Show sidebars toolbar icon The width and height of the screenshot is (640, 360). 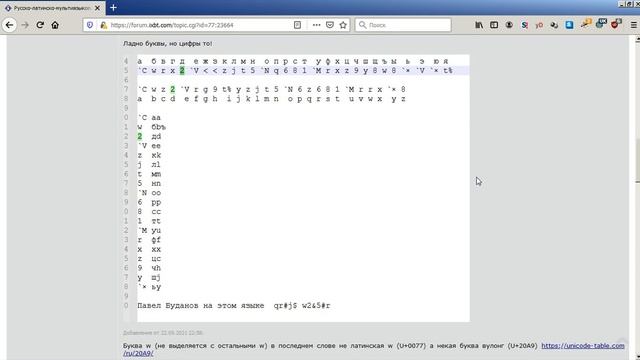pos(494,25)
